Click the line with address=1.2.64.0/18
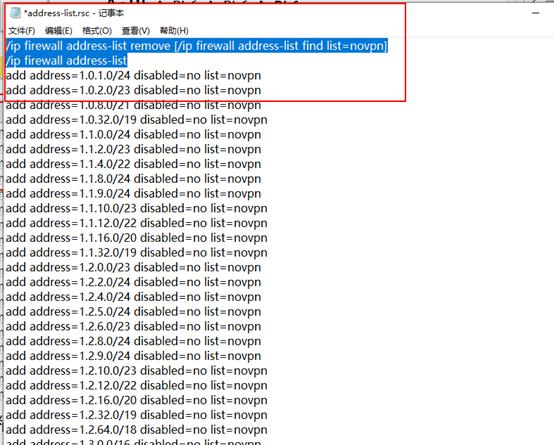 tap(136, 430)
